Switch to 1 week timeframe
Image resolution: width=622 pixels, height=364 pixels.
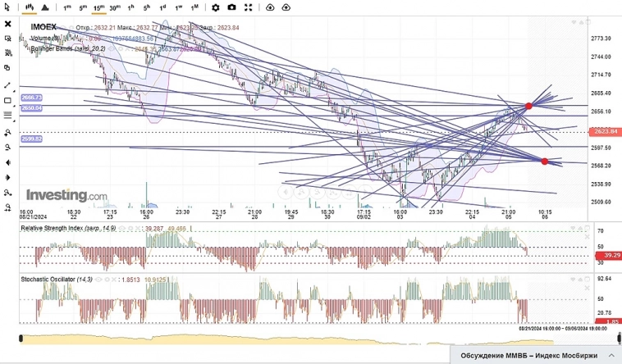[178, 7]
